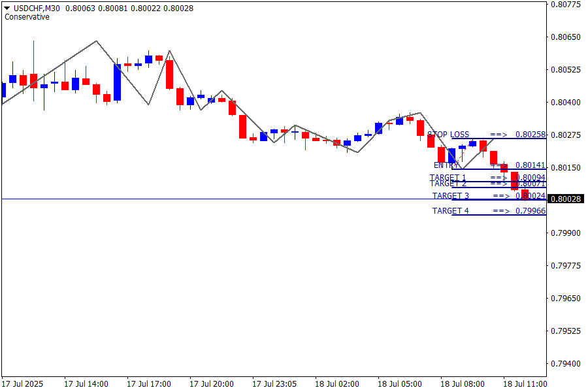Click the 17 Jul 20:00 time label
588x392 pixels.
click(x=212, y=384)
